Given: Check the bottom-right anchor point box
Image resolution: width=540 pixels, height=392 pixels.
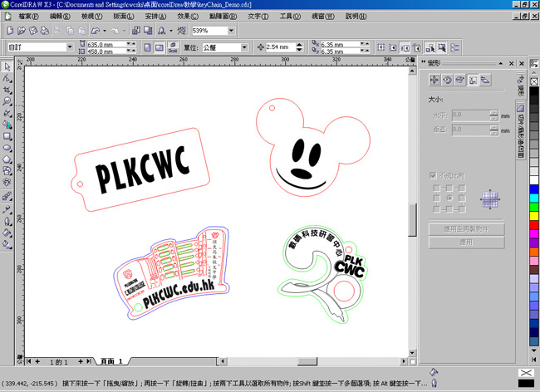Looking at the screenshot, I should tap(462, 209).
